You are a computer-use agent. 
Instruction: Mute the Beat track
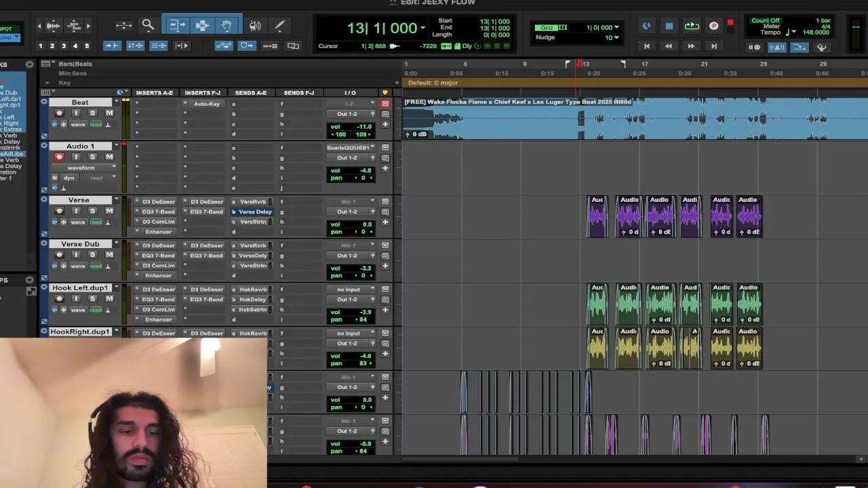[109, 113]
